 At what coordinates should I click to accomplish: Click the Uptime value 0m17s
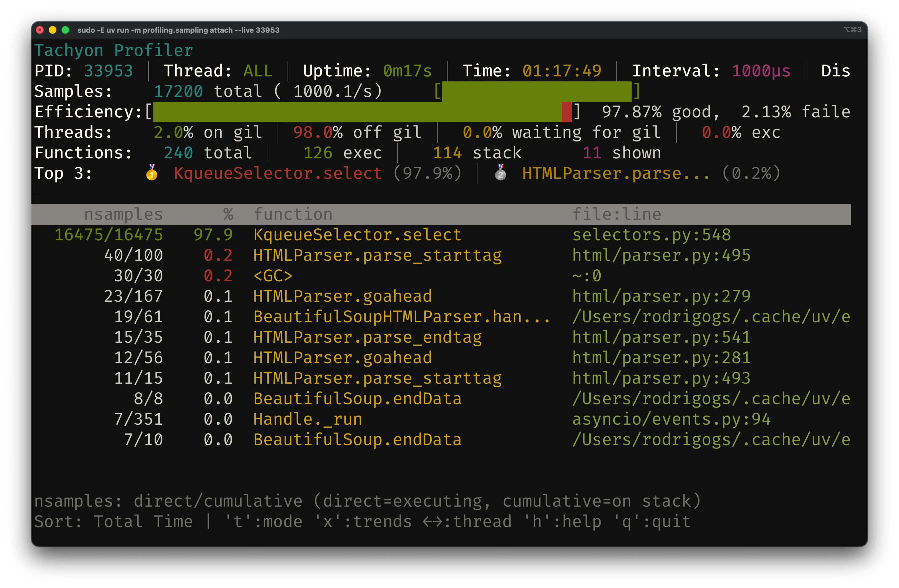point(407,71)
